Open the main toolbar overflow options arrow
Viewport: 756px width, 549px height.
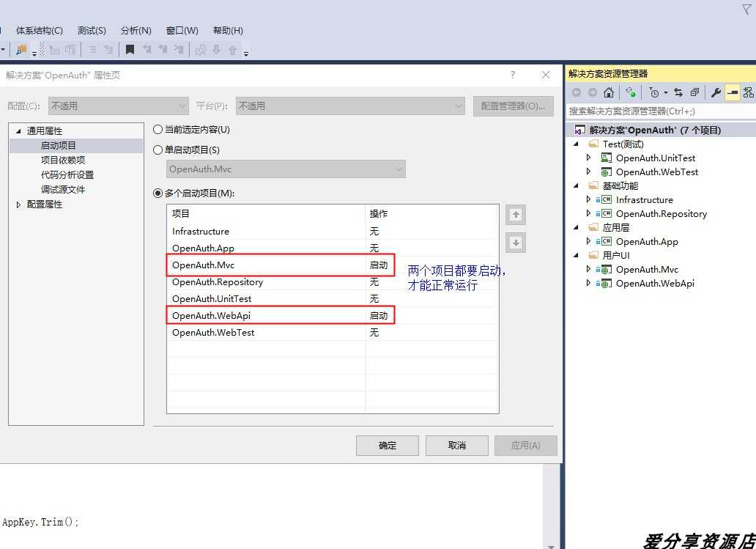coord(246,53)
